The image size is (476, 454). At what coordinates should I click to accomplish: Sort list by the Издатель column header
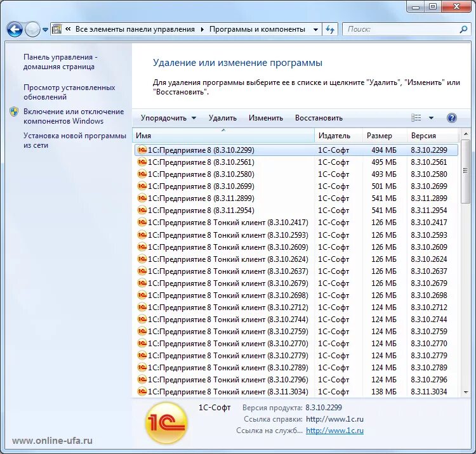[x=339, y=135]
